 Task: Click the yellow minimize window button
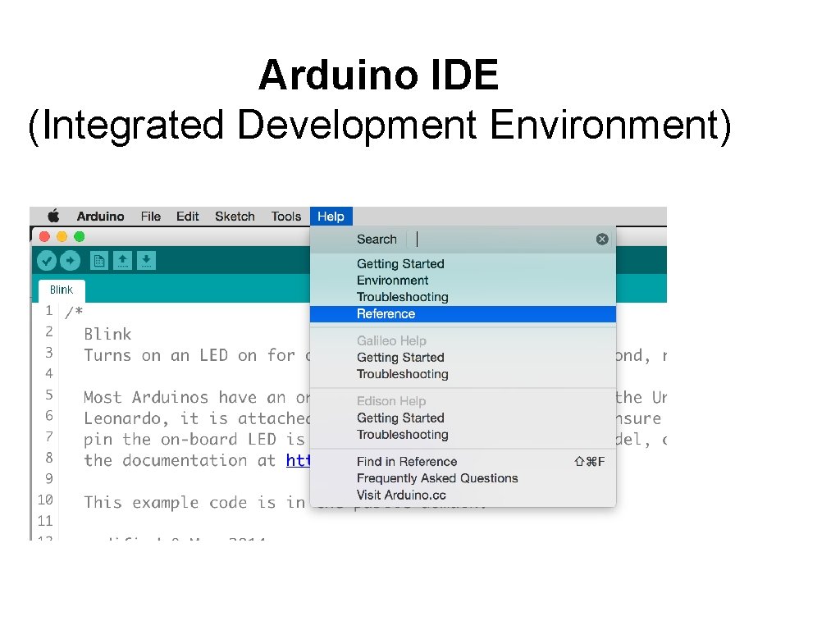(62, 237)
